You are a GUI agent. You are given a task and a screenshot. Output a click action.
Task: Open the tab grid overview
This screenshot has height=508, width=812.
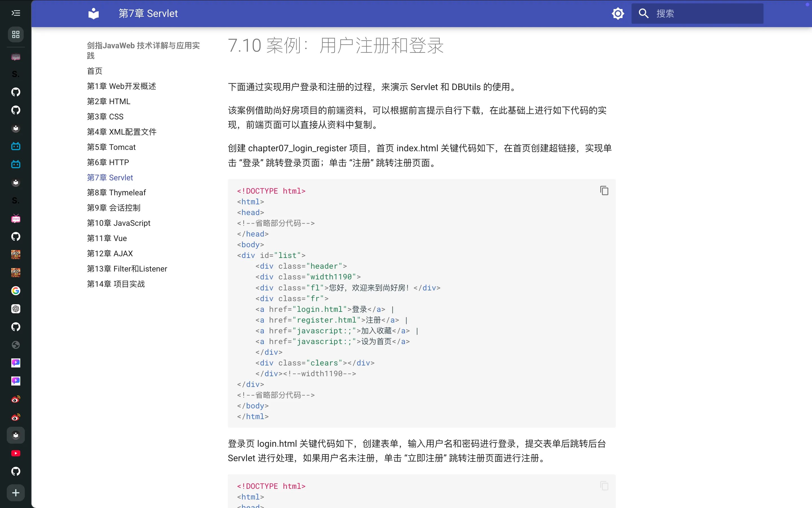click(16, 34)
